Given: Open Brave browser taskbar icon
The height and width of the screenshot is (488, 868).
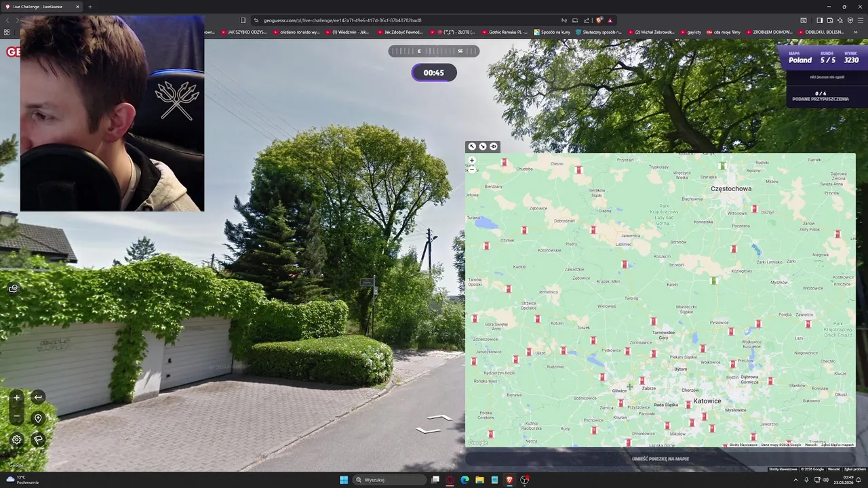Looking at the screenshot, I should [x=509, y=480].
